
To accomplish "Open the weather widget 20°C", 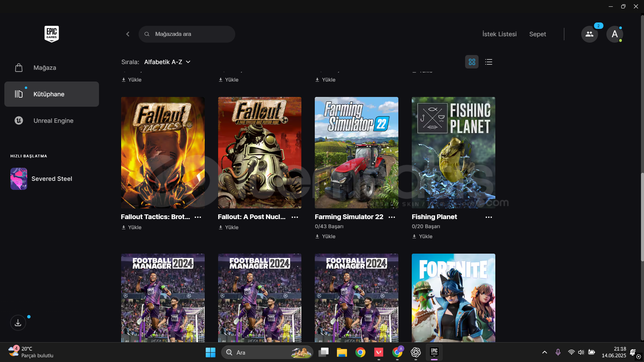I will coord(31,353).
